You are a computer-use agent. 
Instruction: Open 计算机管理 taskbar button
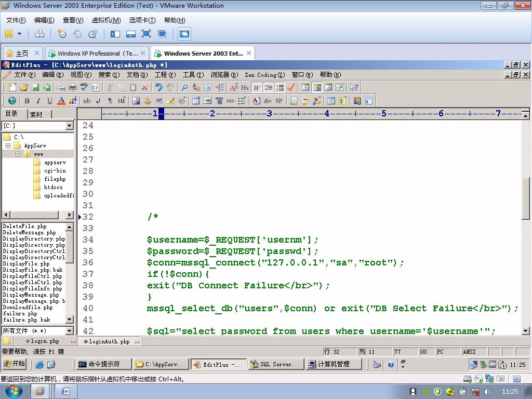tap(334, 364)
